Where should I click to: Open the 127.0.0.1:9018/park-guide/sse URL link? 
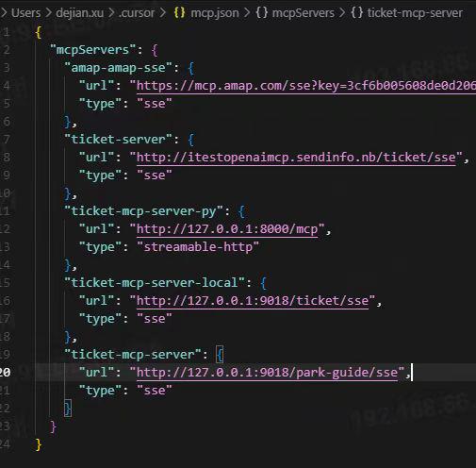267,373
